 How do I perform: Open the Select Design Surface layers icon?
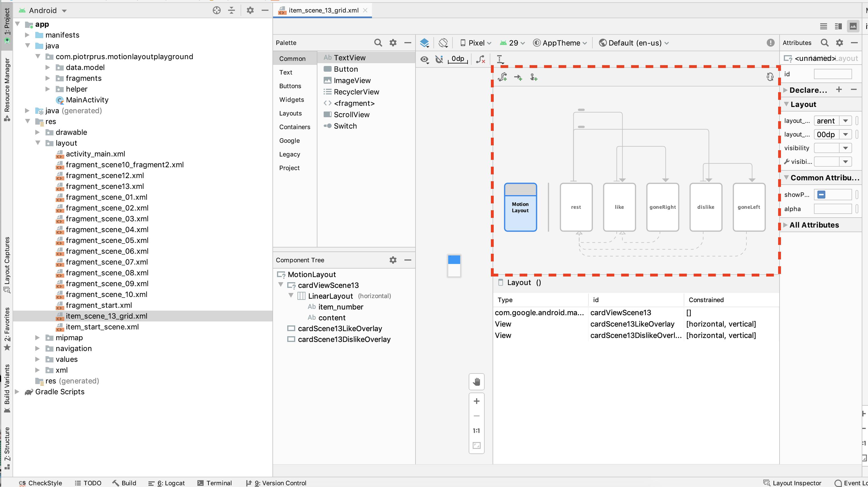click(x=424, y=43)
